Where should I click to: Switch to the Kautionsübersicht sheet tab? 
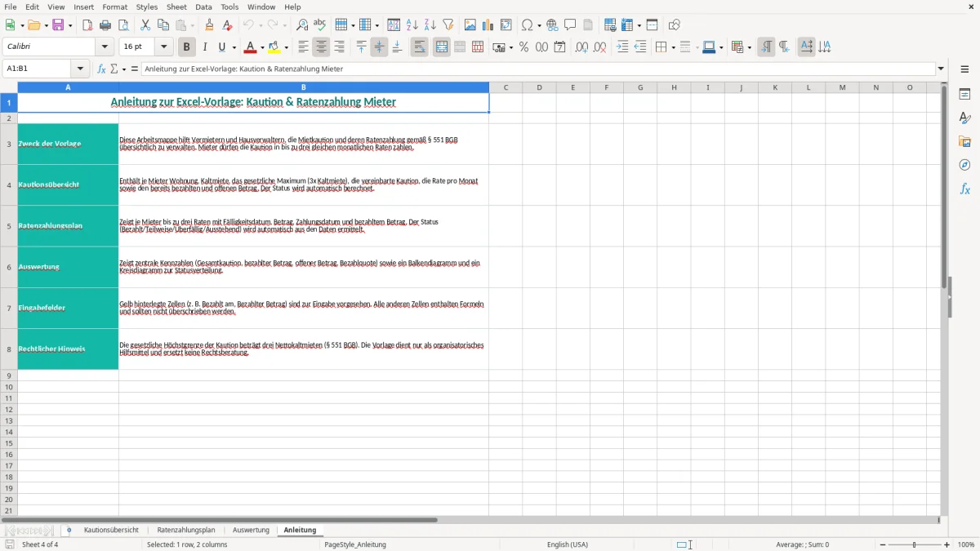point(111,530)
